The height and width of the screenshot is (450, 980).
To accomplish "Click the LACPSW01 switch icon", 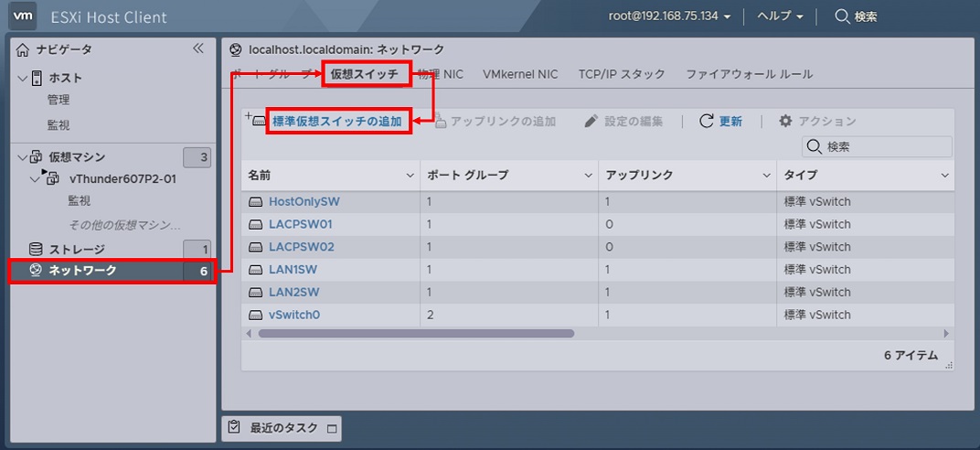I will pos(256,224).
